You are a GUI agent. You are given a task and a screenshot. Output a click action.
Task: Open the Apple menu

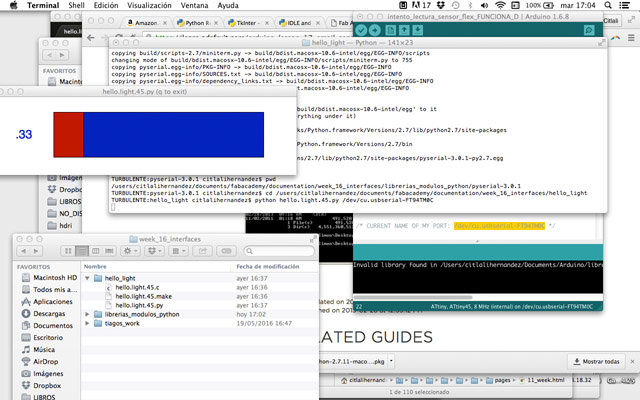coord(13,5)
